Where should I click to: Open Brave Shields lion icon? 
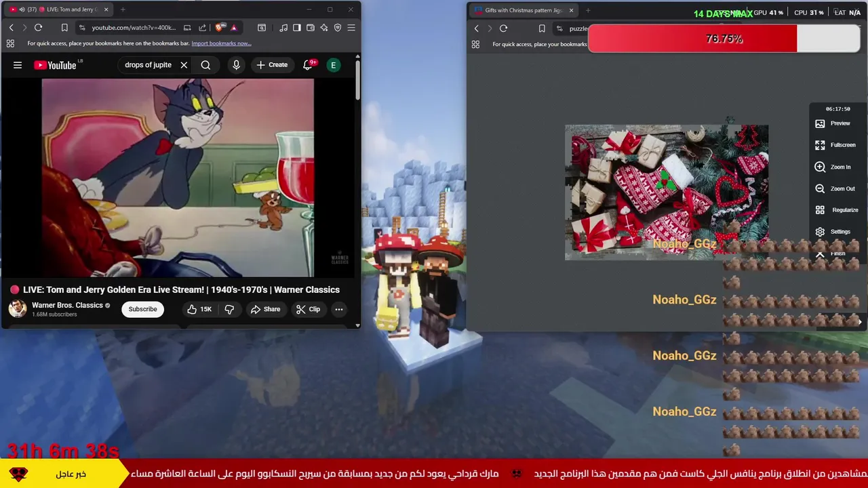pyautogui.click(x=219, y=28)
